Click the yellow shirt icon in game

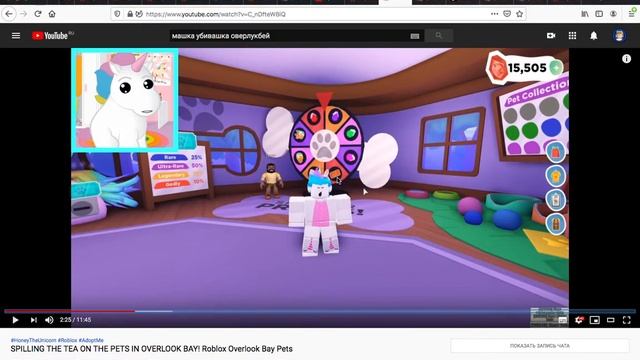point(556,176)
